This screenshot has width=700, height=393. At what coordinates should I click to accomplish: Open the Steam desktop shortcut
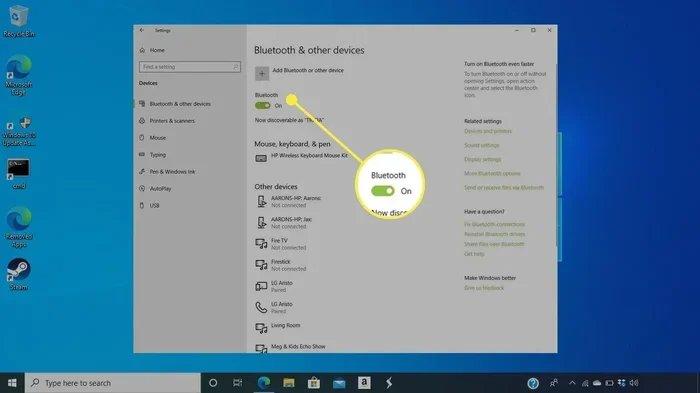19,274
